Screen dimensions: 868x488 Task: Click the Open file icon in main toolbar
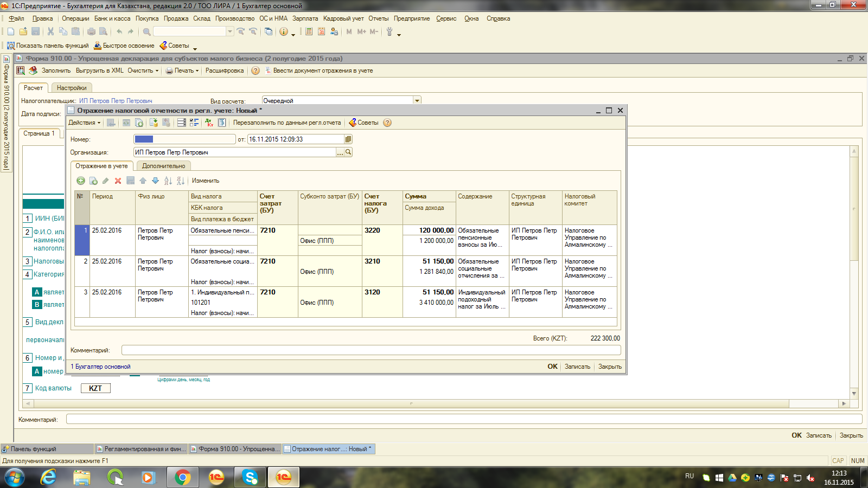pyautogui.click(x=23, y=31)
